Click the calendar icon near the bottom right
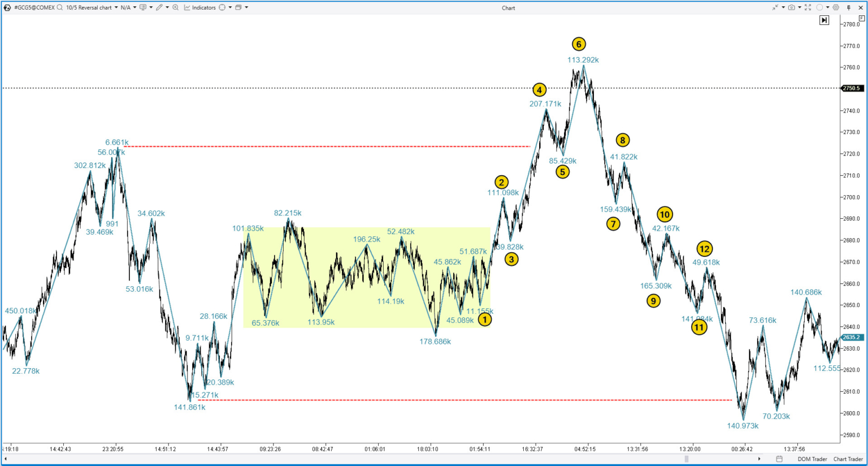Viewport: 868px width, 466px height. click(780, 459)
